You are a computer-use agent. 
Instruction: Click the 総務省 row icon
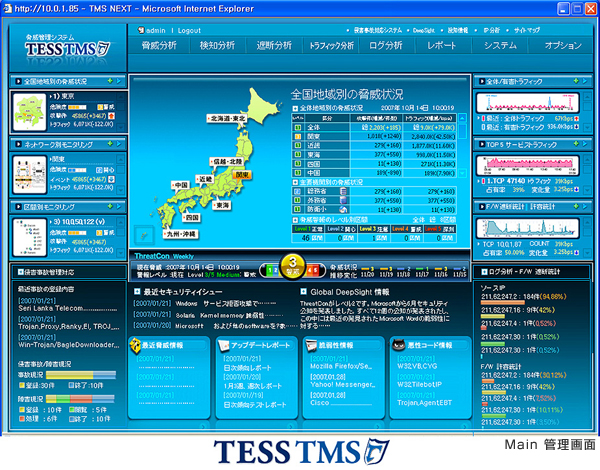pos(343,191)
